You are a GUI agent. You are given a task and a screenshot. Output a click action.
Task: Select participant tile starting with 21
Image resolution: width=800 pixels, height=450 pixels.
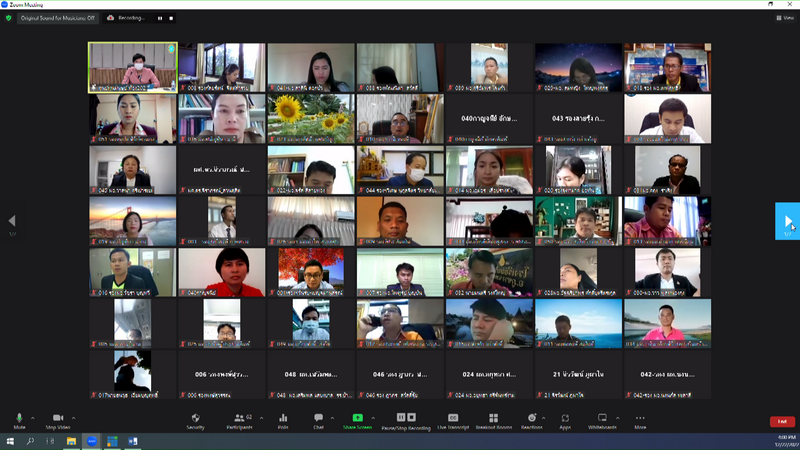pyautogui.click(x=578, y=374)
